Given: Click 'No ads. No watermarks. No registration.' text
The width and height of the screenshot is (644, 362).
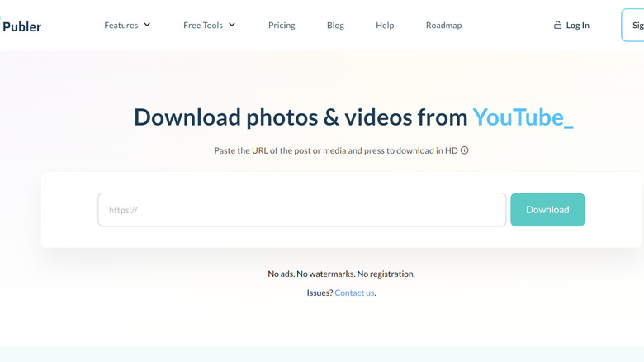Looking at the screenshot, I should [x=341, y=274].
